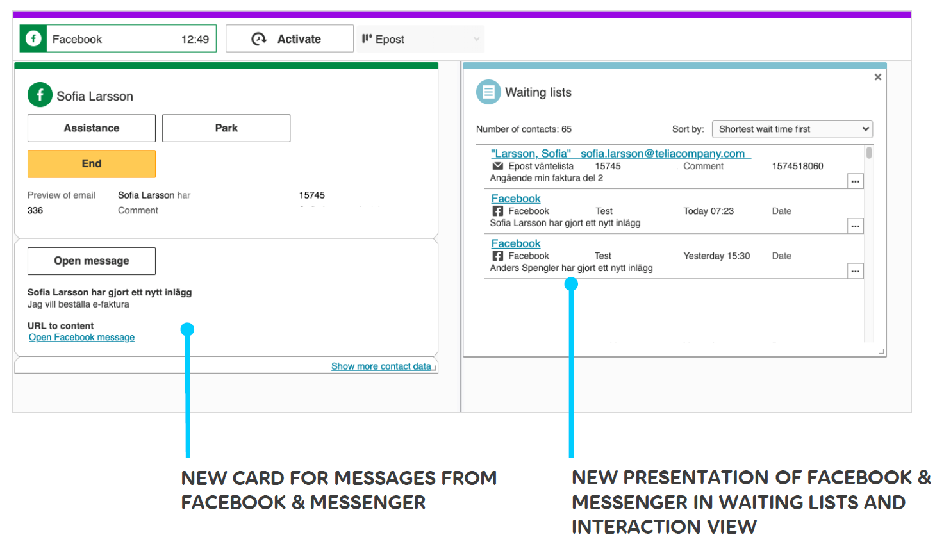
Task: Click the Waiting lists panel icon
Action: point(488,92)
